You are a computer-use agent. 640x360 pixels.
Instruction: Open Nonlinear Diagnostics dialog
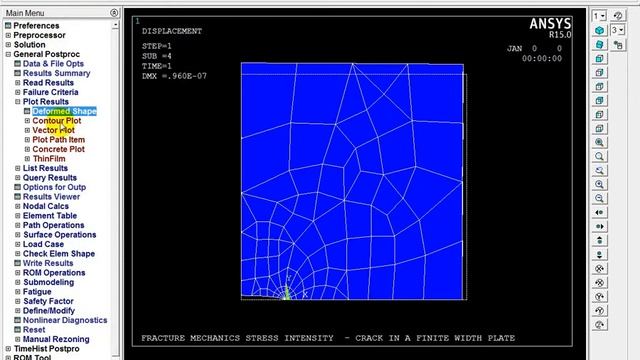click(65, 320)
